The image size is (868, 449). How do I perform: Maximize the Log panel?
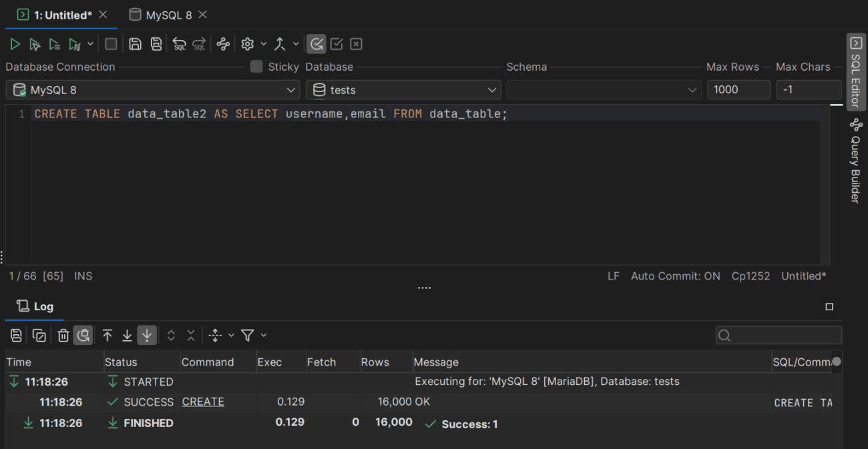tap(829, 306)
